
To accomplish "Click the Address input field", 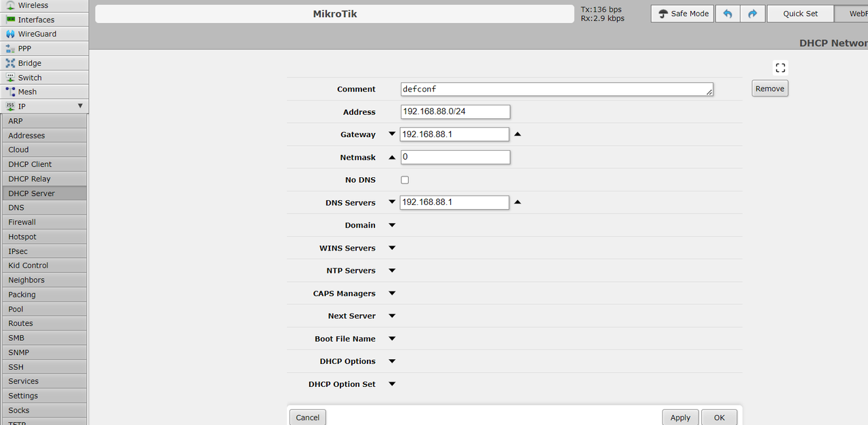I will pyautogui.click(x=456, y=112).
